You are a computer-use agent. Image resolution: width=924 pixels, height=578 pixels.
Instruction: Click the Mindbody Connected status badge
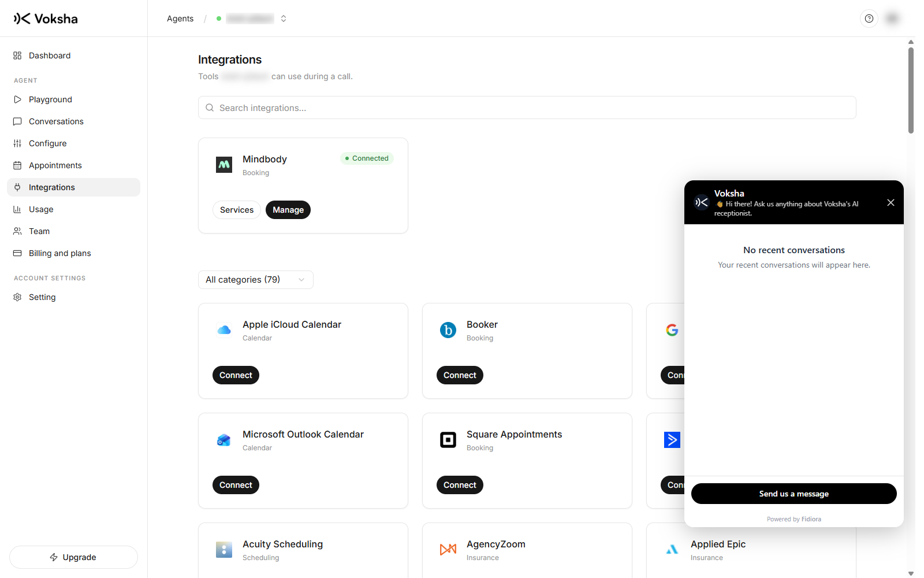tap(367, 158)
